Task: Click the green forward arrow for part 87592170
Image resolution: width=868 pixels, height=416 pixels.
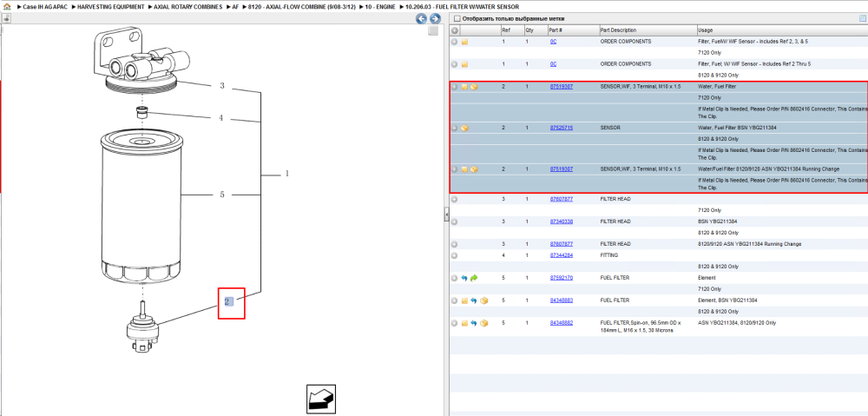Action: pos(475,278)
